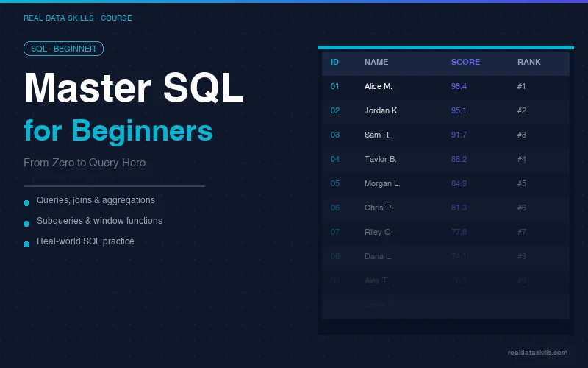Select ID cell 03
The image size is (588, 368).
335,135
